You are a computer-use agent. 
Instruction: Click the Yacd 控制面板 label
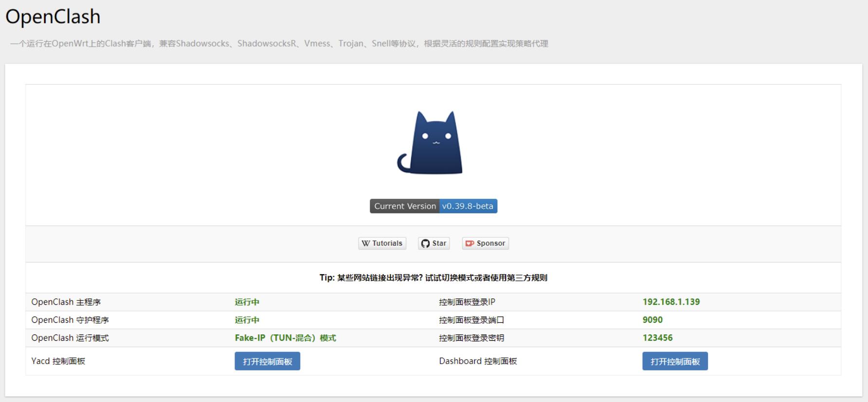(58, 361)
